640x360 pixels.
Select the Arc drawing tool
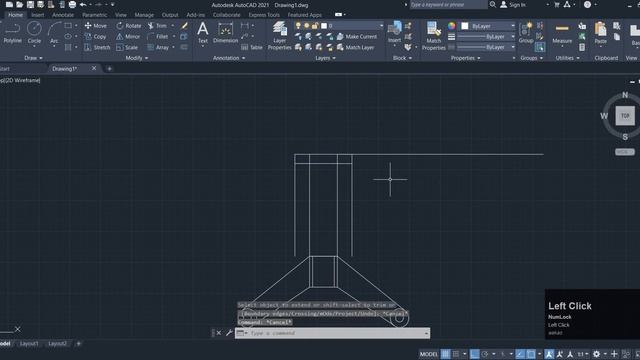54,33
